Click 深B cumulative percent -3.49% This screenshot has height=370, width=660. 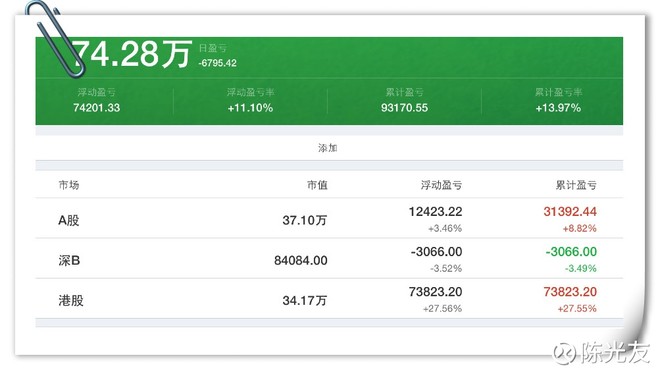point(581,269)
